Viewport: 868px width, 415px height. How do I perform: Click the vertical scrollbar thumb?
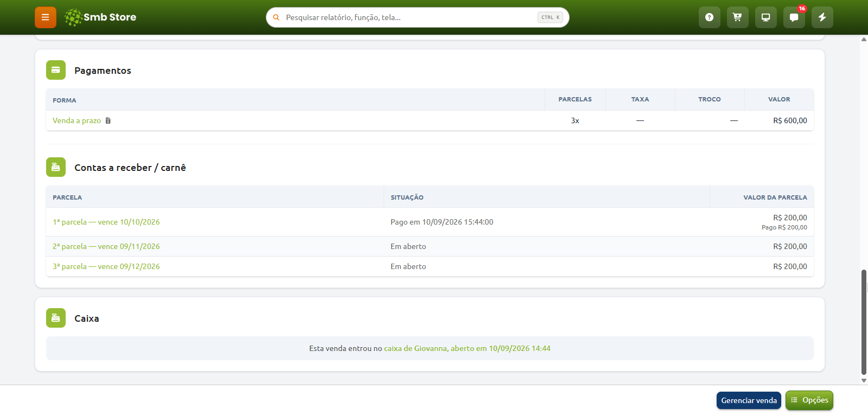(864, 322)
